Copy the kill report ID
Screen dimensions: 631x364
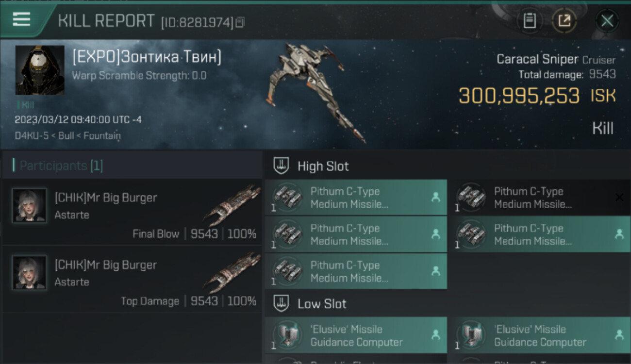(x=240, y=22)
